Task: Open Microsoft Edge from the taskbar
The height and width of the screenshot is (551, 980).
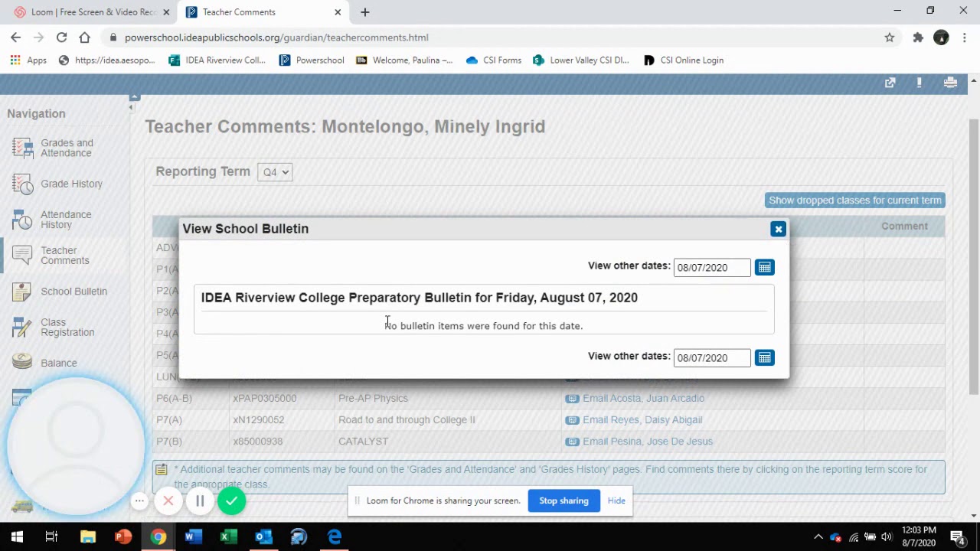Action: (x=334, y=536)
